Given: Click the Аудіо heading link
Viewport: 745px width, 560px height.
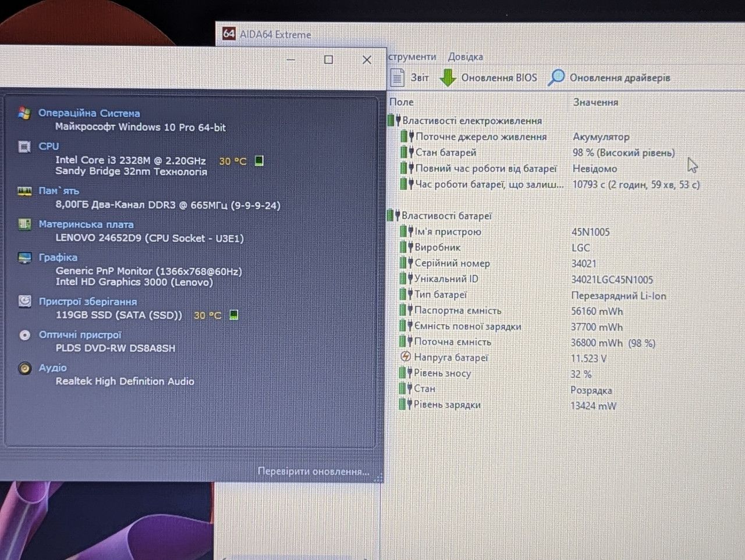Looking at the screenshot, I should (x=53, y=368).
